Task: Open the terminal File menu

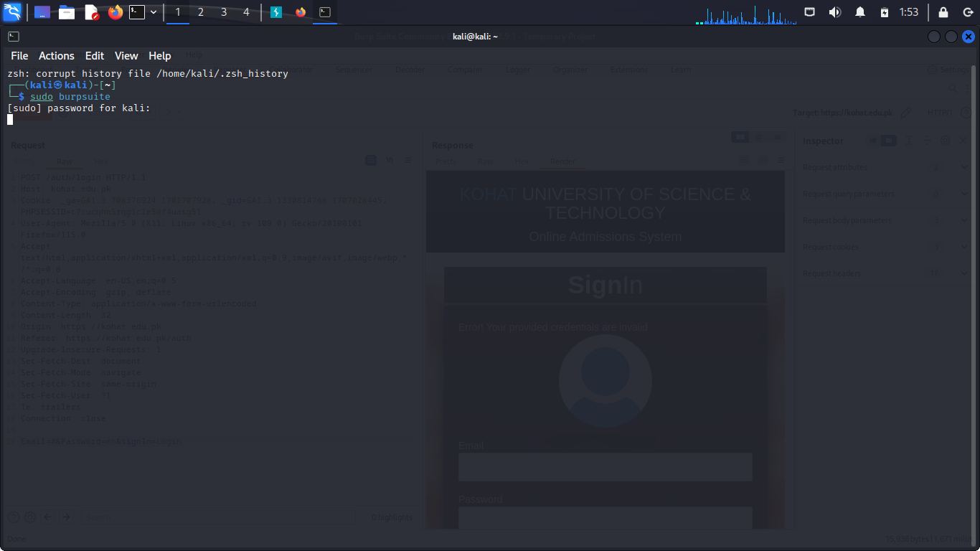Action: 19,56
